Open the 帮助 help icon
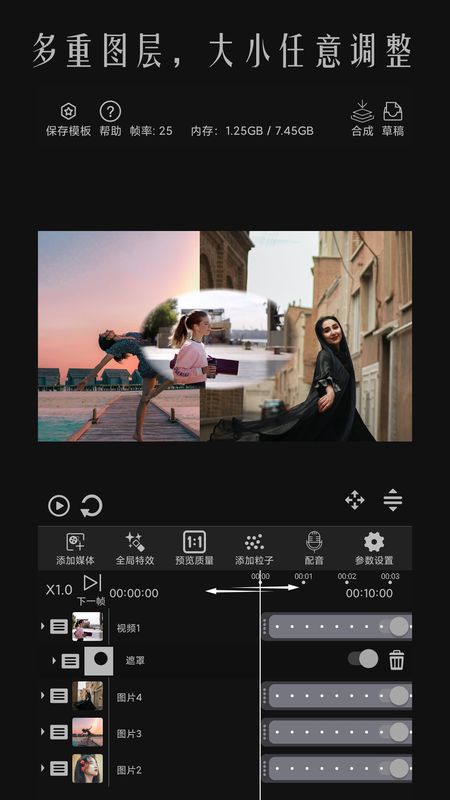 pyautogui.click(x=110, y=111)
